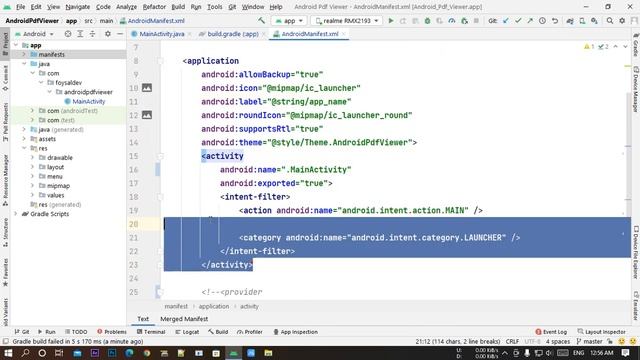Expand Gradle Scripts node

click(16, 214)
